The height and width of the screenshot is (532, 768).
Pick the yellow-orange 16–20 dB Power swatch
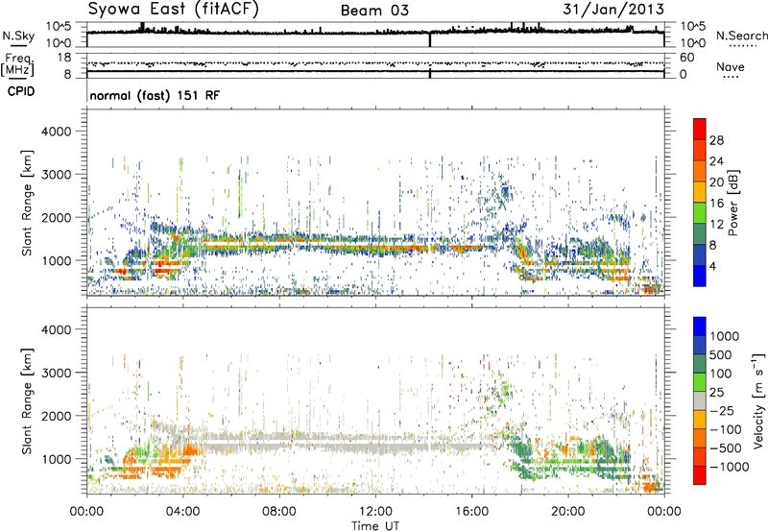pyautogui.click(x=700, y=192)
